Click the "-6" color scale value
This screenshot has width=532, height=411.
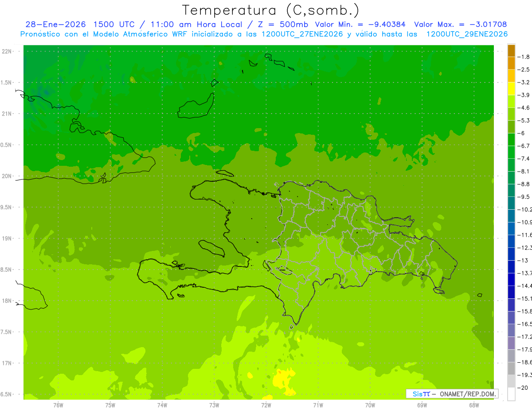[521, 133]
